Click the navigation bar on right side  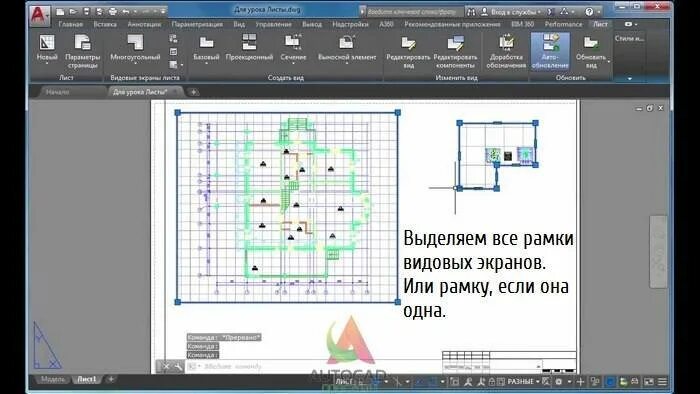pyautogui.click(x=658, y=252)
